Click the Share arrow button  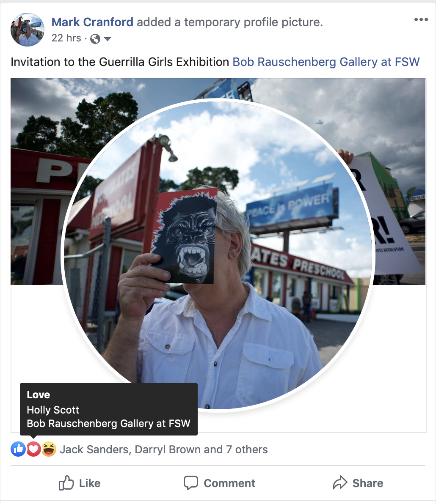point(358,483)
